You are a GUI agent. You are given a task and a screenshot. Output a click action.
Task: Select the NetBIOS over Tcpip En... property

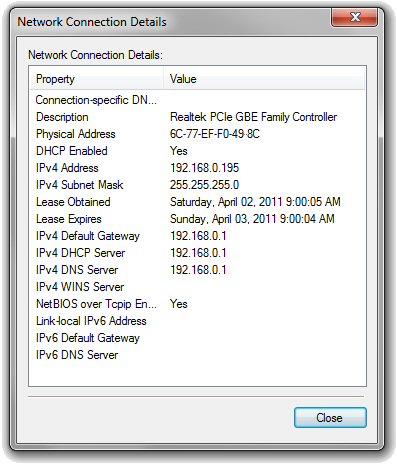click(96, 304)
